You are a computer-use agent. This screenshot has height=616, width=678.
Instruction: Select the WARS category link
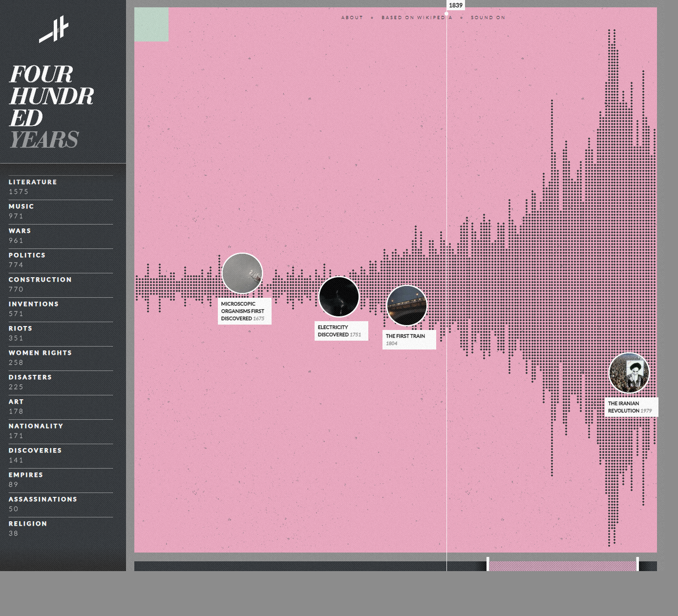[x=19, y=230]
